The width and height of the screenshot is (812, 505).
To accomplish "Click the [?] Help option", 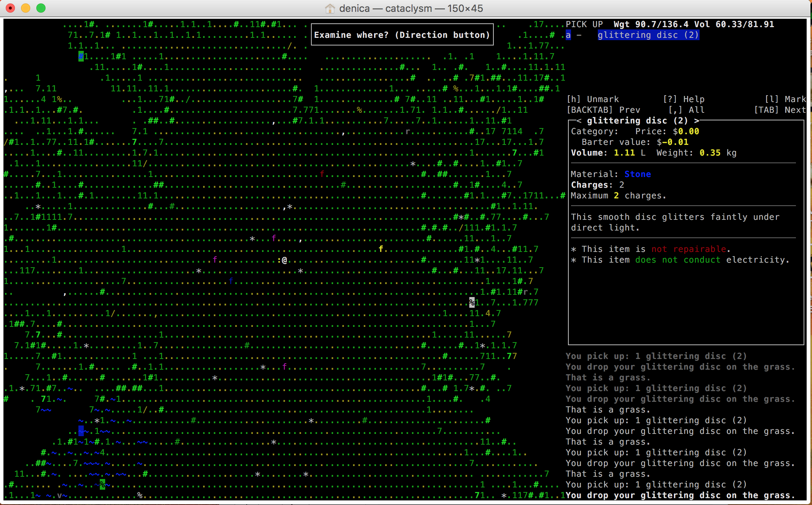I will pos(683,99).
